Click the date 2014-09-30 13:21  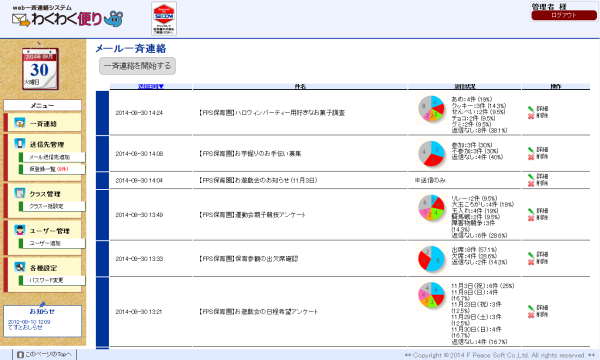pyautogui.click(x=139, y=312)
